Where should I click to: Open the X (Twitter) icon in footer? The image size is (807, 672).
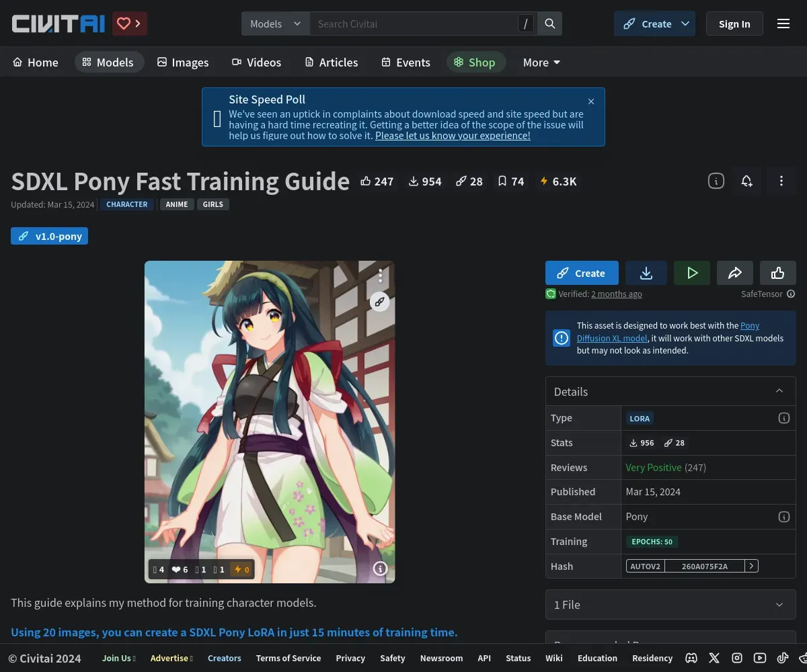click(x=714, y=658)
